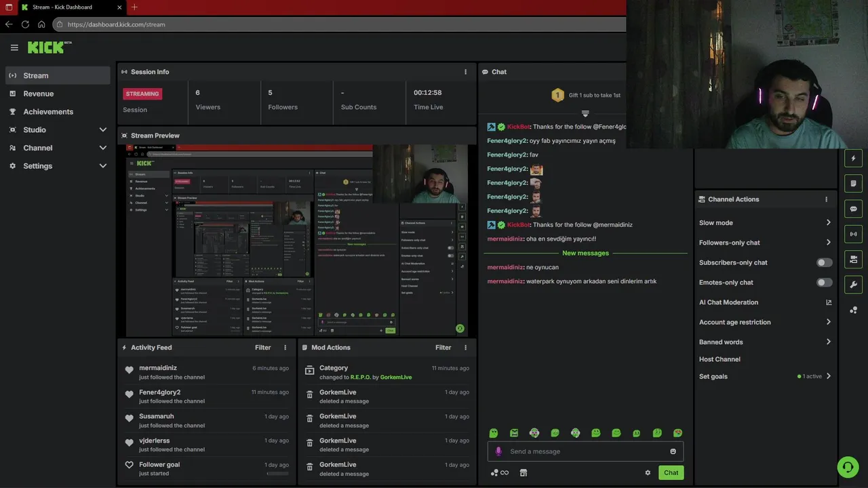Select the heart-eyes emote above message box
This screenshot has height=488, width=868.
click(677, 433)
